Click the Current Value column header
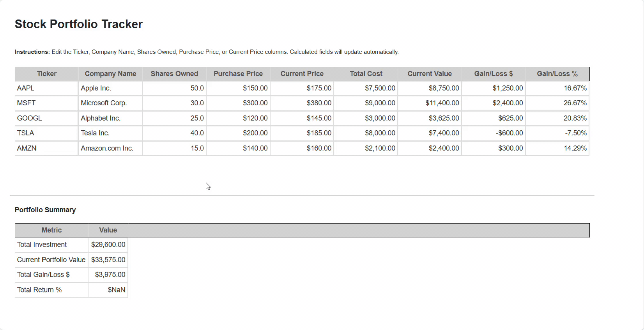644x330 pixels. tap(430, 74)
